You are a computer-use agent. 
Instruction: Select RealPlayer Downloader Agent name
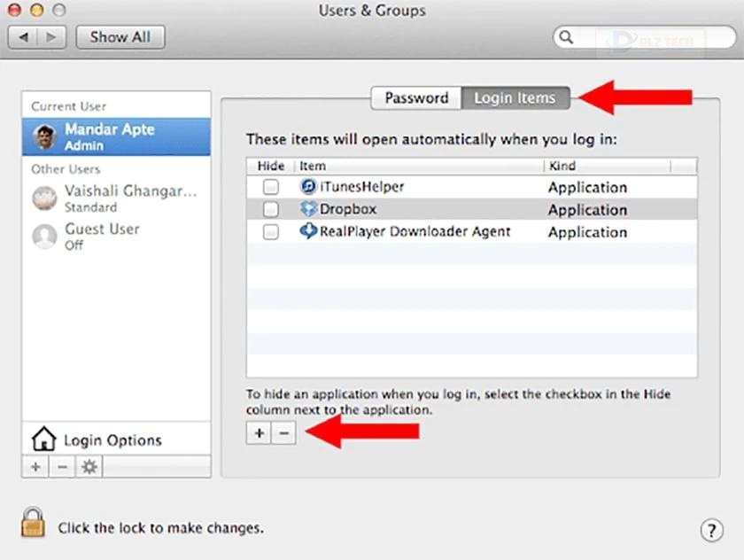point(415,231)
